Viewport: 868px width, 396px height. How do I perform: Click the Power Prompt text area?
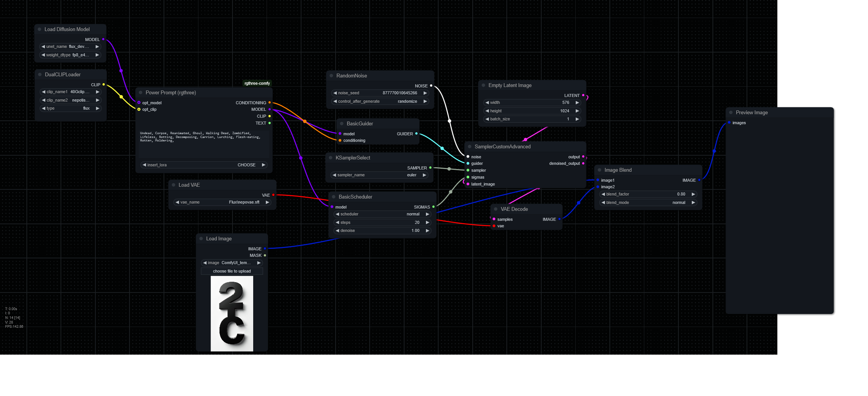204,146
